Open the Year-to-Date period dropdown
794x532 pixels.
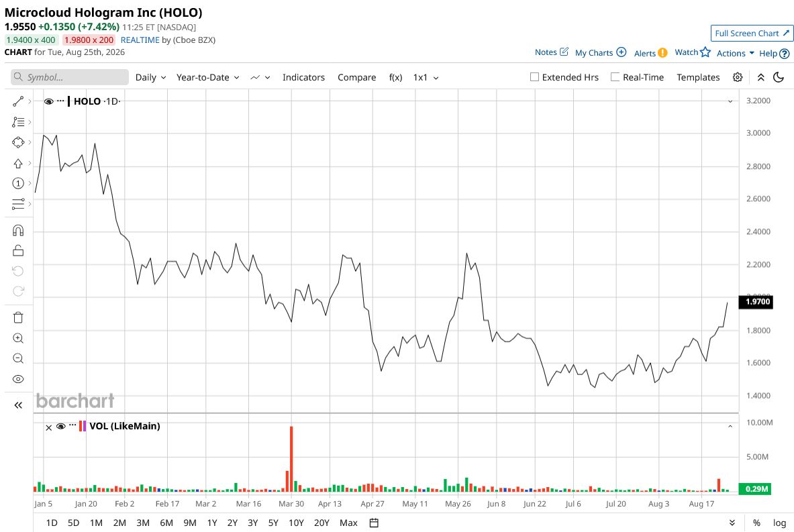pyautogui.click(x=207, y=77)
